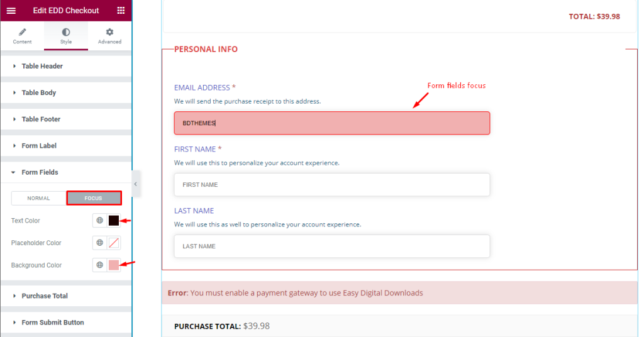Switch form fields to Normal state
Screen dimensions: 644x337
[38, 198]
